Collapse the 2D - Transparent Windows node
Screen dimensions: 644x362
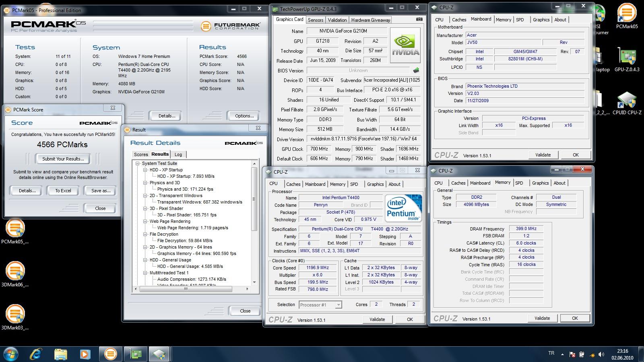(x=145, y=195)
